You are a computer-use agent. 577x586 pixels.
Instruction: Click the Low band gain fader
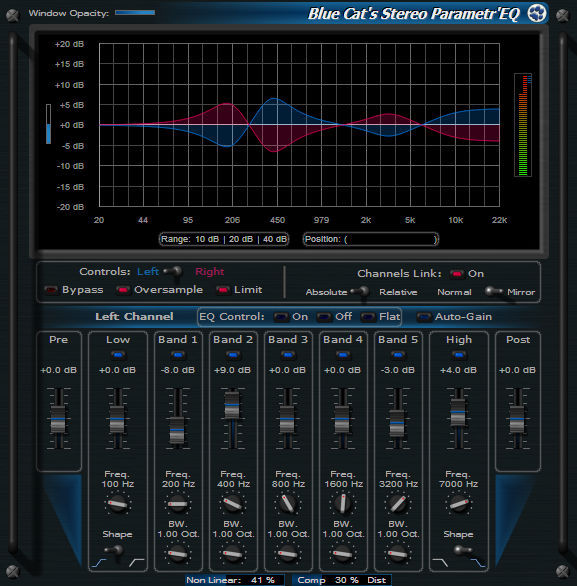point(117,419)
